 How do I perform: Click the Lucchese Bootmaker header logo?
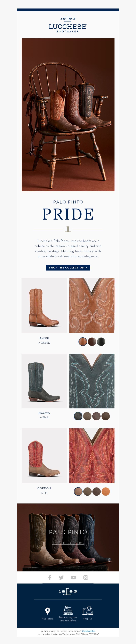pyautogui.click(x=68, y=24)
